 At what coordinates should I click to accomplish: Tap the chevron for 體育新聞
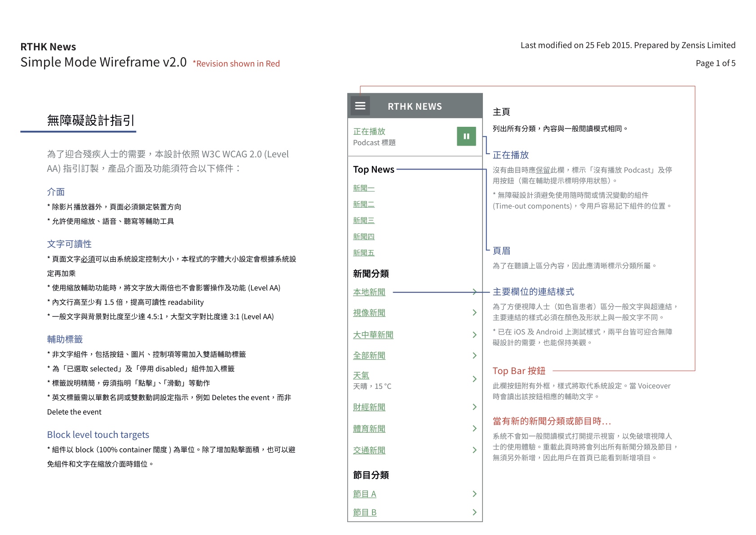point(474,428)
